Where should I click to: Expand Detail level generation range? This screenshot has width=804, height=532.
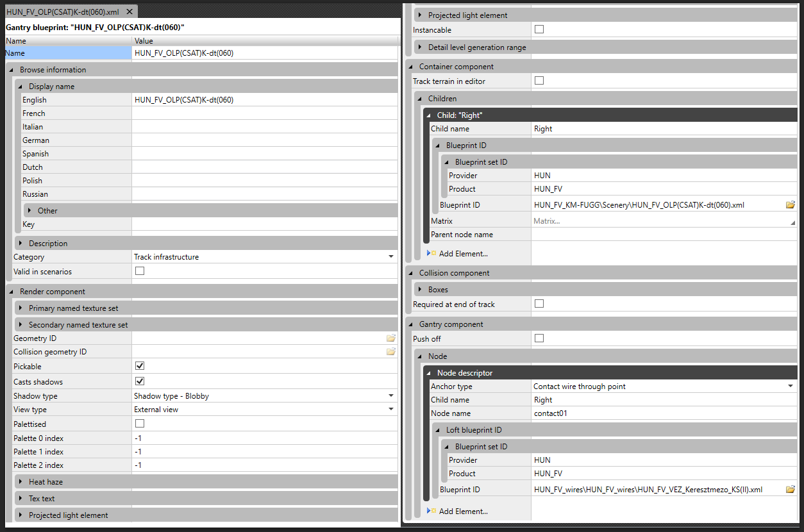pos(421,47)
